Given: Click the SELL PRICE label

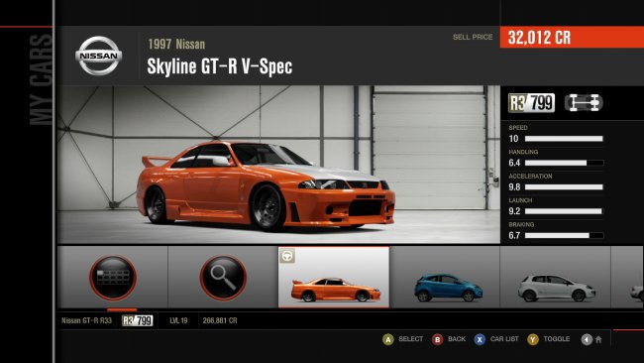Looking at the screenshot, I should click(x=473, y=37).
